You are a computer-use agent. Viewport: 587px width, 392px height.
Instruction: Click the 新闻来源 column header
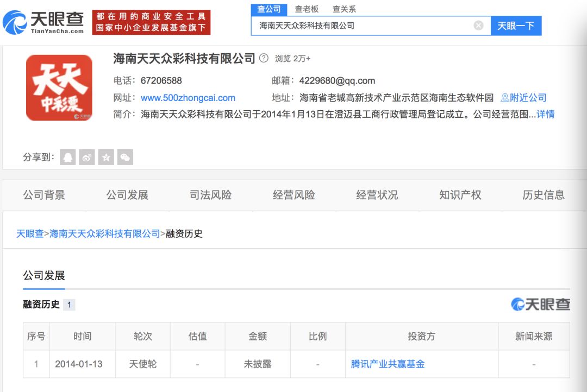click(x=534, y=336)
